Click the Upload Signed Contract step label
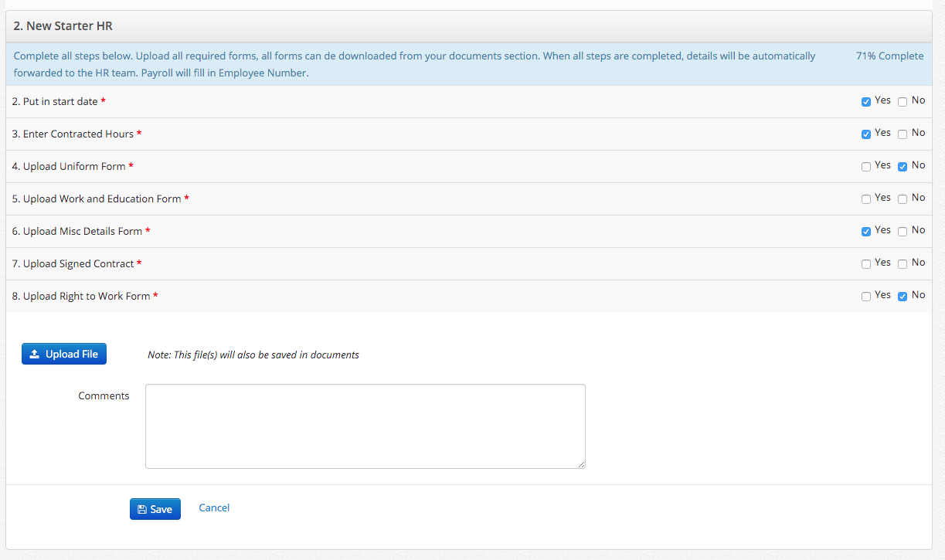Image resolution: width=945 pixels, height=560 pixels. [x=77, y=264]
